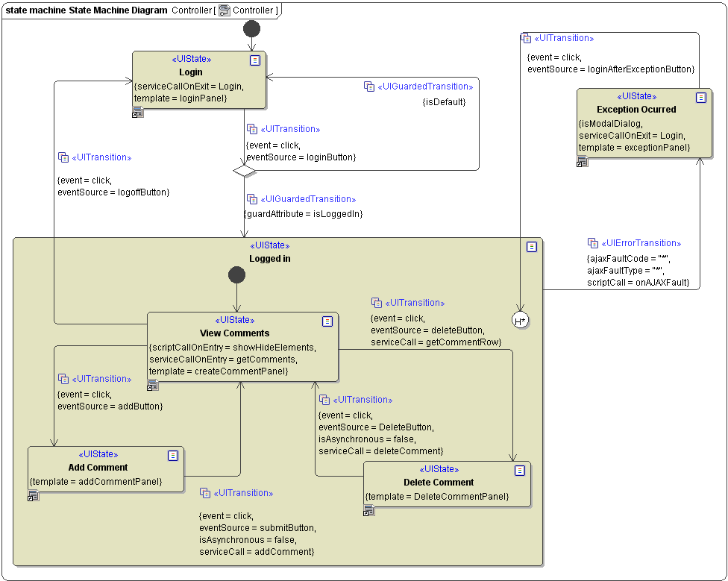Collapse the Login state compartment toggle
Screen dimensions: 728x581
click(x=254, y=60)
